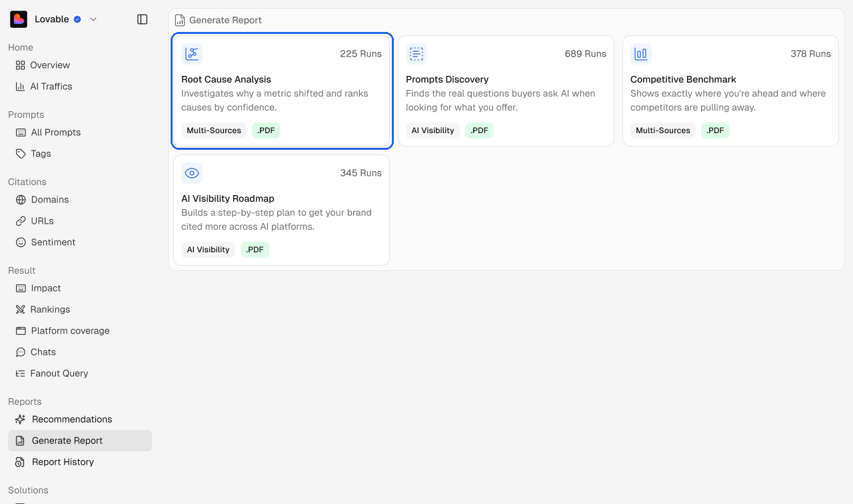Navigate to Tags
Viewport: 853px width, 504px height.
(80, 154)
